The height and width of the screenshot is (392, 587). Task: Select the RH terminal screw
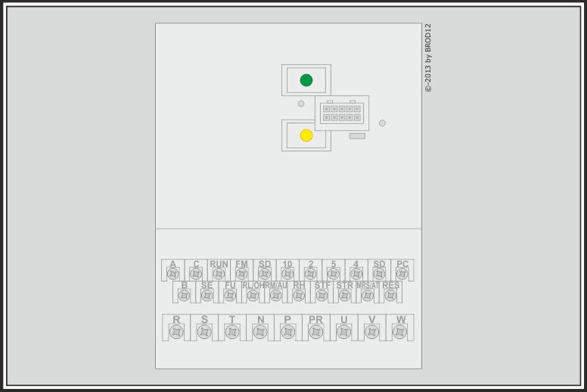(299, 295)
